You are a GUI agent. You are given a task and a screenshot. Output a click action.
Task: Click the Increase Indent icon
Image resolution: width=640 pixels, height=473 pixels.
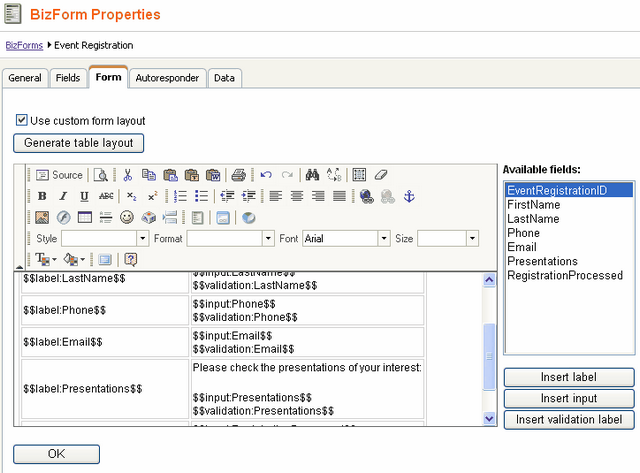(x=248, y=196)
